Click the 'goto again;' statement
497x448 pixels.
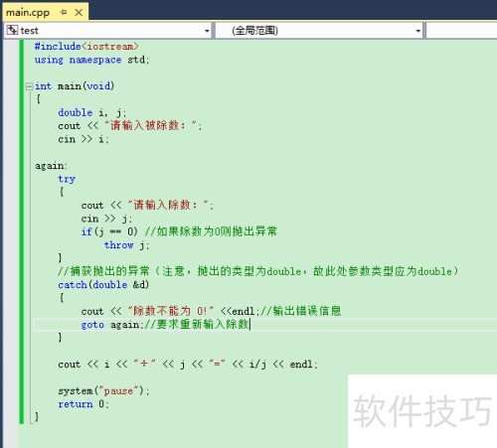point(111,325)
